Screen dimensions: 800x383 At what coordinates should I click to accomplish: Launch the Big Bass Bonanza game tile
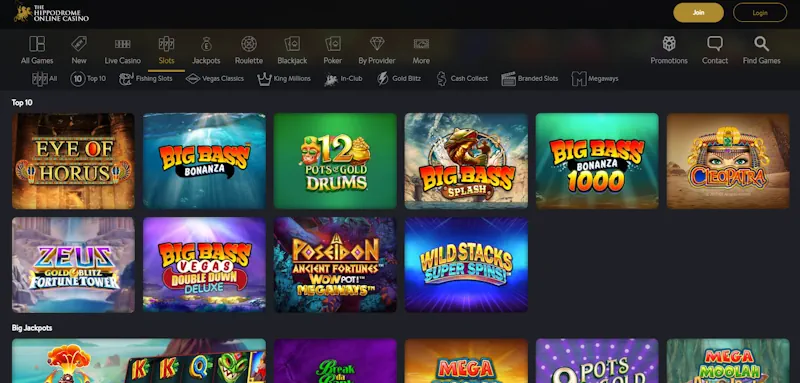coord(204,161)
